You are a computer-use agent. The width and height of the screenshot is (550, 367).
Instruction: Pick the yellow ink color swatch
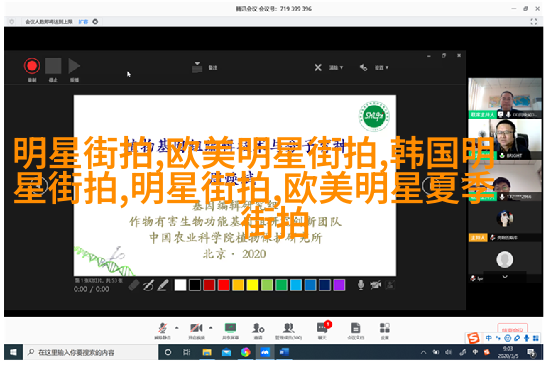click(x=252, y=285)
